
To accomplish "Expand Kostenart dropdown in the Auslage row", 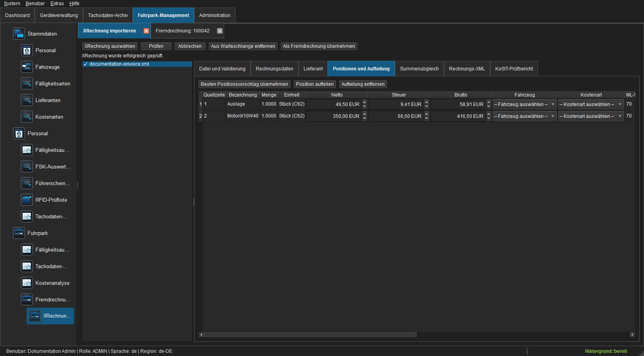I will pyautogui.click(x=620, y=104).
